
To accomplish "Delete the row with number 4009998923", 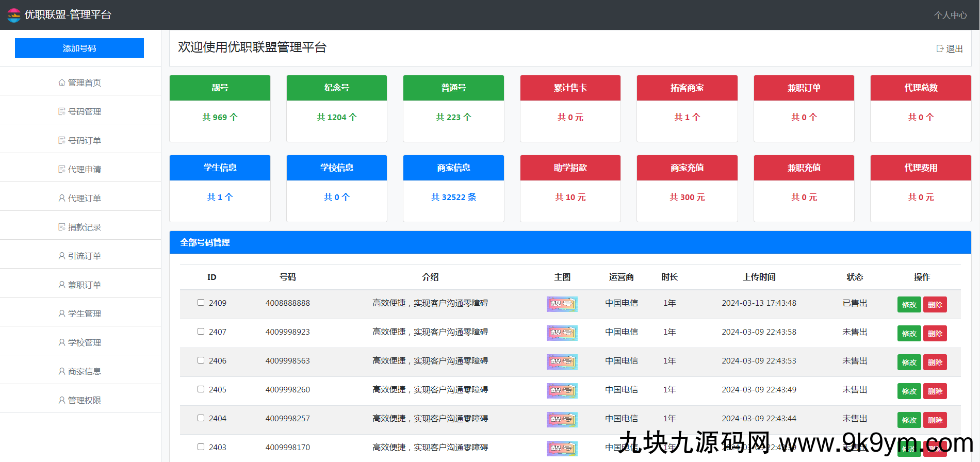I will [935, 334].
